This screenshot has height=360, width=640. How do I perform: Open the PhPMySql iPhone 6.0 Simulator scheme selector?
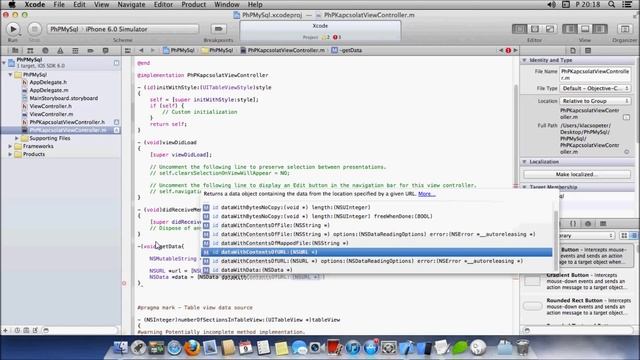(x=123, y=29)
